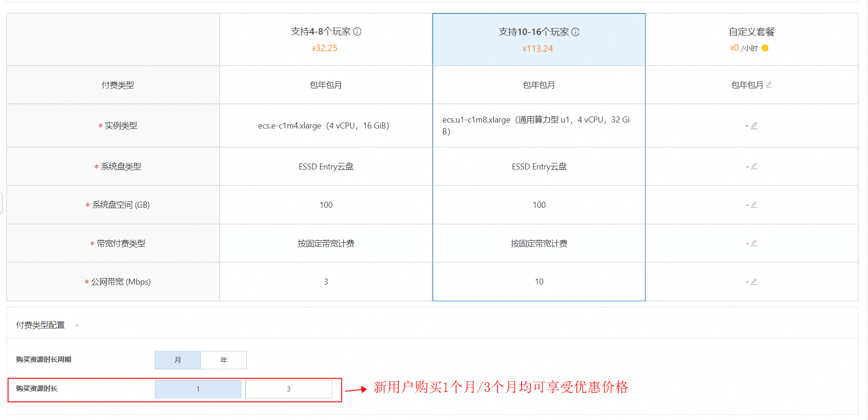Click the 实例类型 row label
868x420 pixels.
pyautogui.click(x=121, y=125)
